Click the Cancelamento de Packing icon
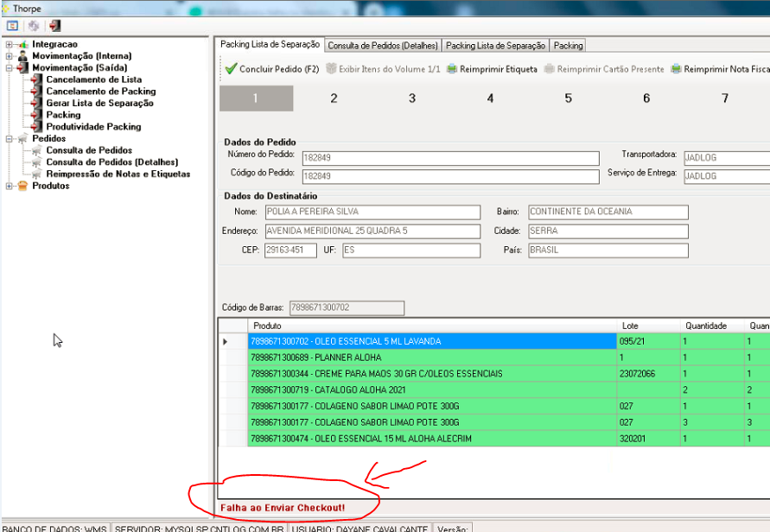770x532 pixels. (x=36, y=92)
